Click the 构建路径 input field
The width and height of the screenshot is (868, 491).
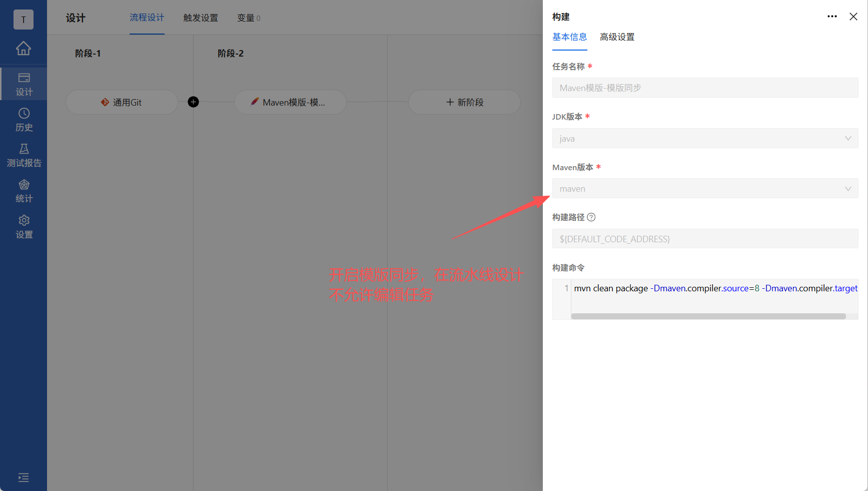click(x=705, y=239)
